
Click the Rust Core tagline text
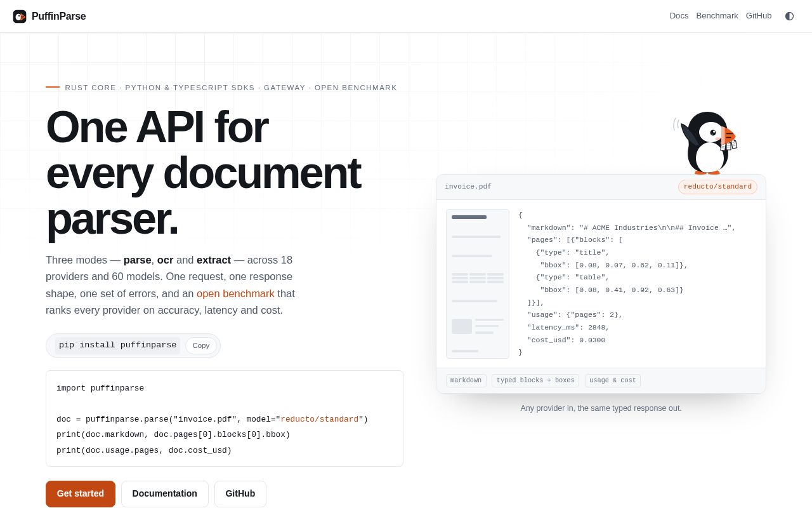tap(231, 88)
